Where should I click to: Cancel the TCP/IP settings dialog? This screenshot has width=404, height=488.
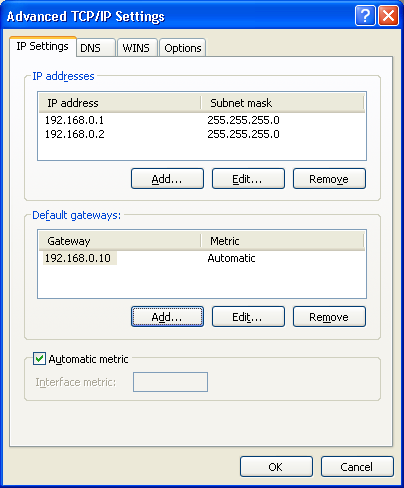click(357, 467)
